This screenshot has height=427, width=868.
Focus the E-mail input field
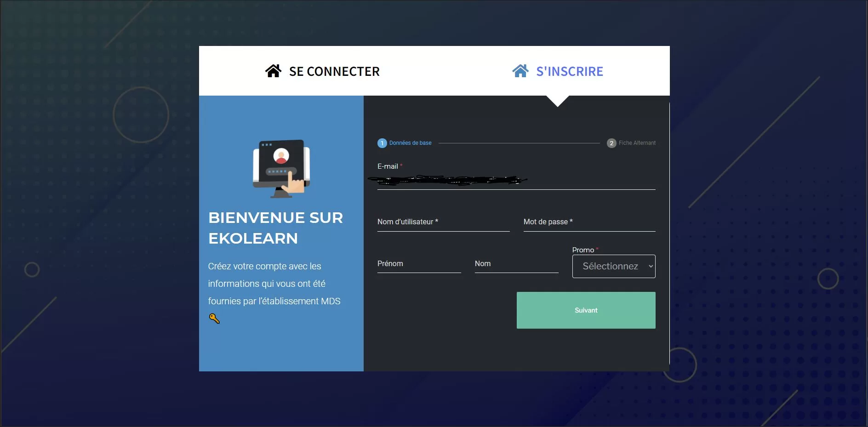click(x=516, y=181)
